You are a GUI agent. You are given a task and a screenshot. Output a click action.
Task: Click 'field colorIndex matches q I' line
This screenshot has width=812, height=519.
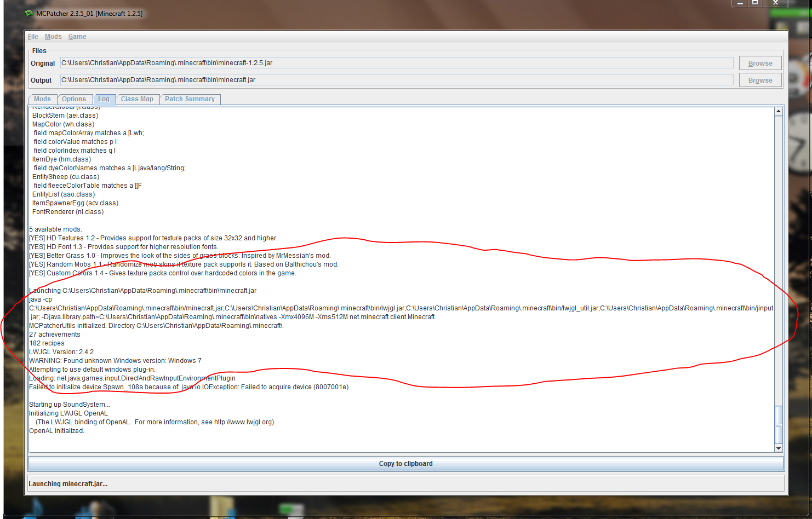coord(75,151)
